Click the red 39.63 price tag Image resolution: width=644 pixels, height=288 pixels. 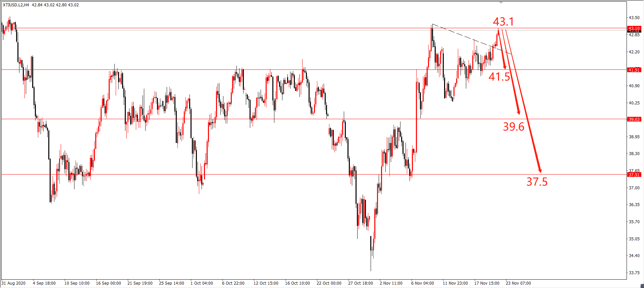coord(634,119)
